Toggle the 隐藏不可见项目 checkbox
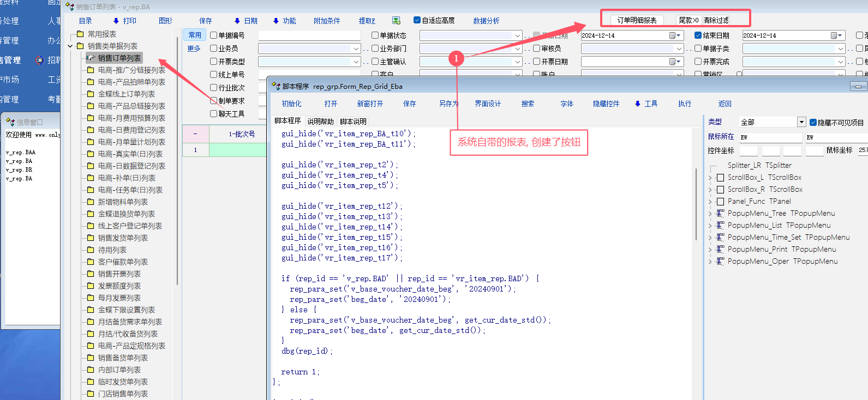868x400 pixels. [x=813, y=123]
